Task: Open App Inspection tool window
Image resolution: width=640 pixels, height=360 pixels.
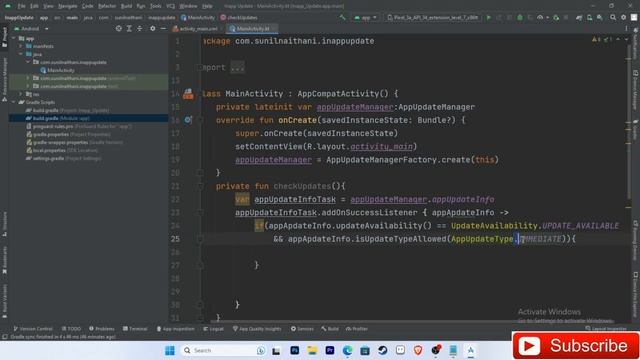Action: pos(176,329)
